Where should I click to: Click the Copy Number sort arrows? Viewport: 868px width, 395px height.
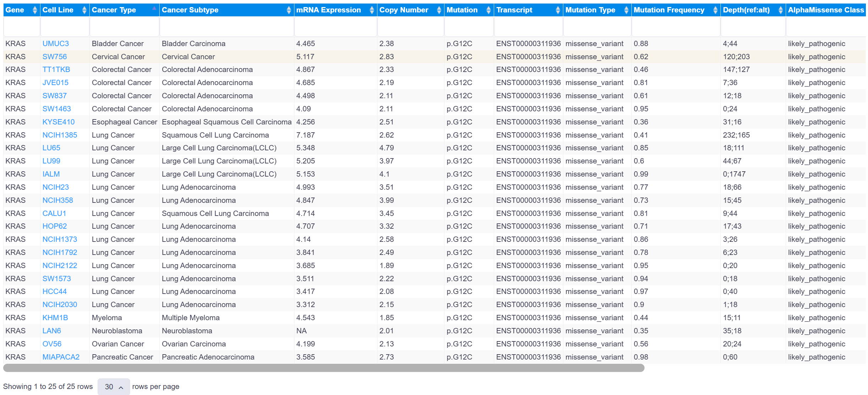(x=439, y=10)
